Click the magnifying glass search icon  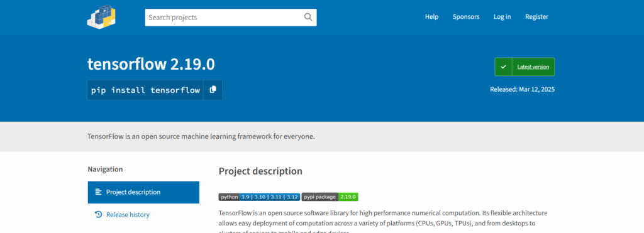tap(308, 17)
